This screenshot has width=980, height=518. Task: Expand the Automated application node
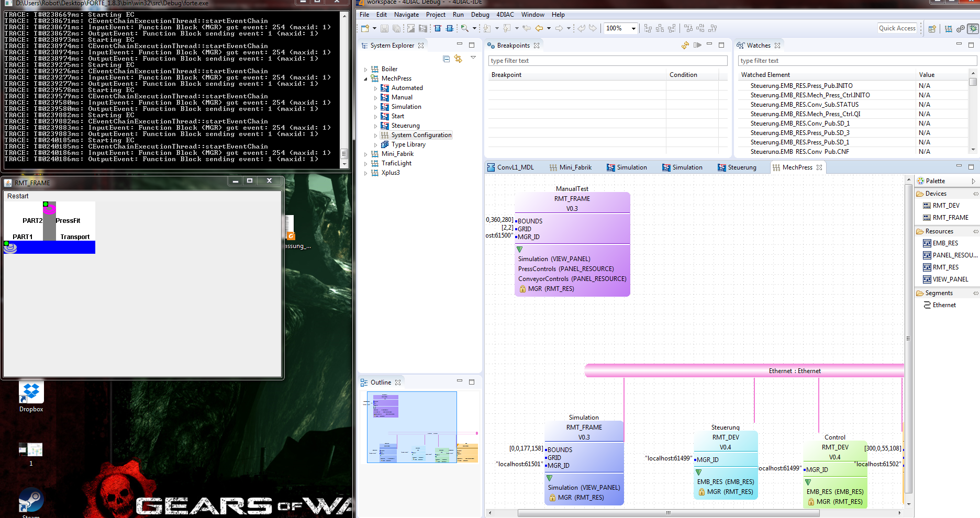(375, 88)
